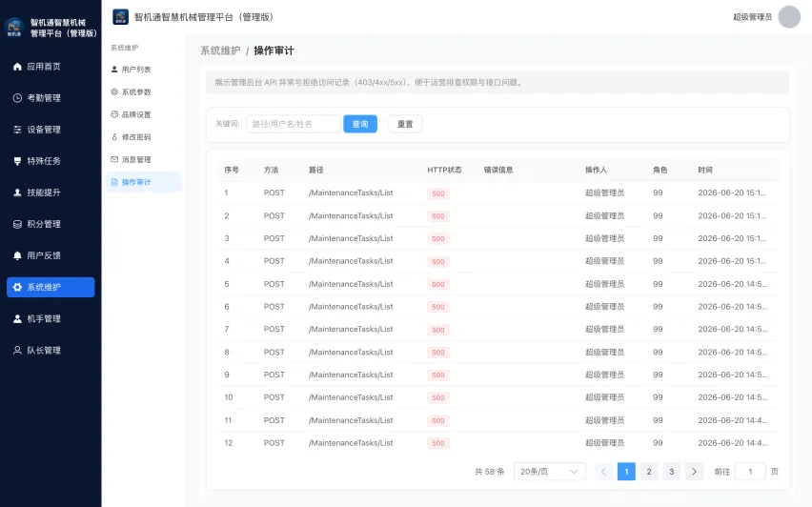812x507 pixels.
Task: Click the blue 查询 button
Action: coord(360,124)
